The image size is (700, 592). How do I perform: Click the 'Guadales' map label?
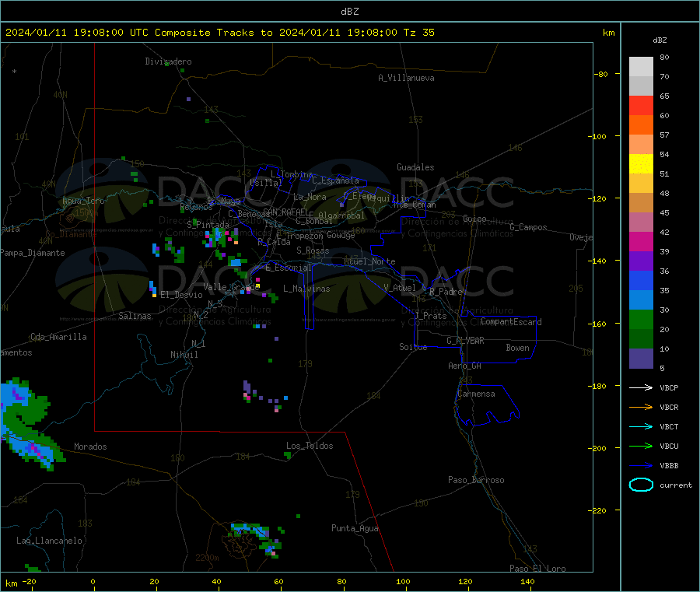point(415,167)
